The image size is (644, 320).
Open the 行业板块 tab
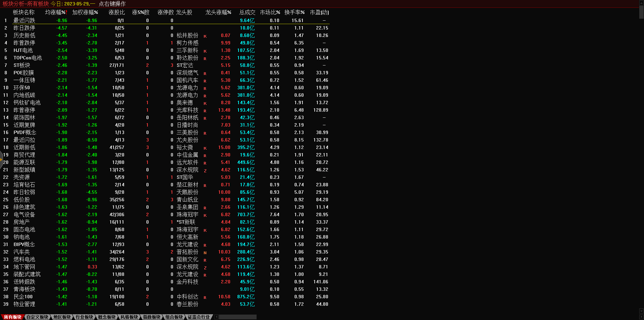[84, 317]
